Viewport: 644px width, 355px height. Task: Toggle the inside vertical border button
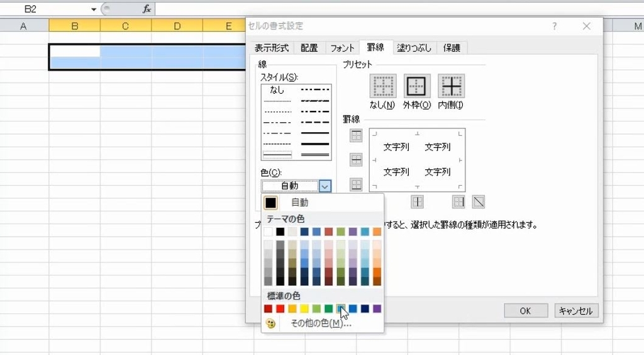click(418, 201)
